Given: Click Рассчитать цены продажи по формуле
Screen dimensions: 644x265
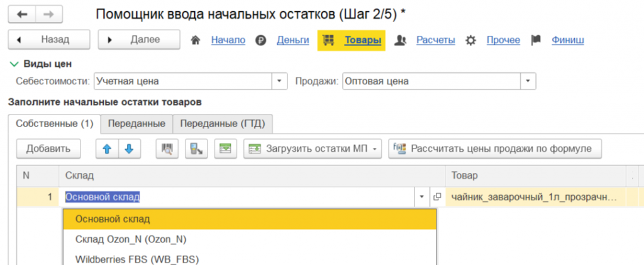Looking at the screenshot, I should click(x=496, y=149).
